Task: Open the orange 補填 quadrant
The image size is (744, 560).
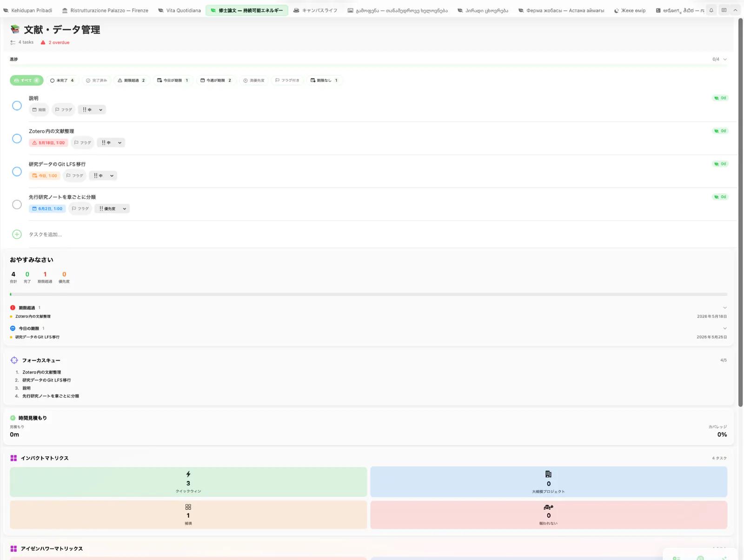Action: coord(188,514)
